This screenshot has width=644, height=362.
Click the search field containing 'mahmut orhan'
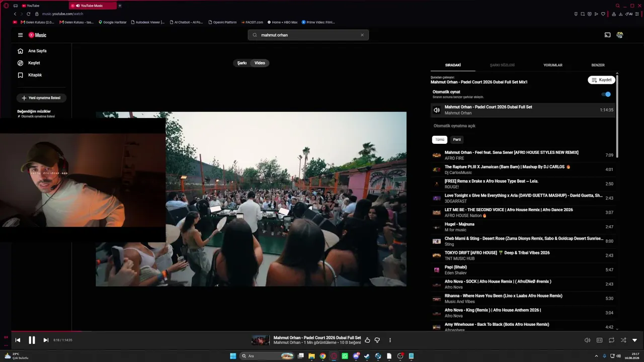tap(308, 35)
